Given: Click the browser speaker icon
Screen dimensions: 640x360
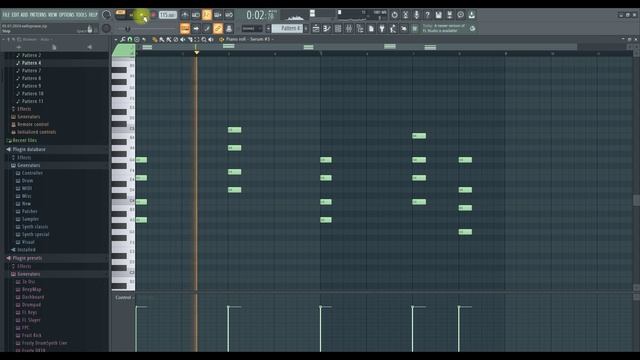Looking at the screenshot, I should (89, 47).
